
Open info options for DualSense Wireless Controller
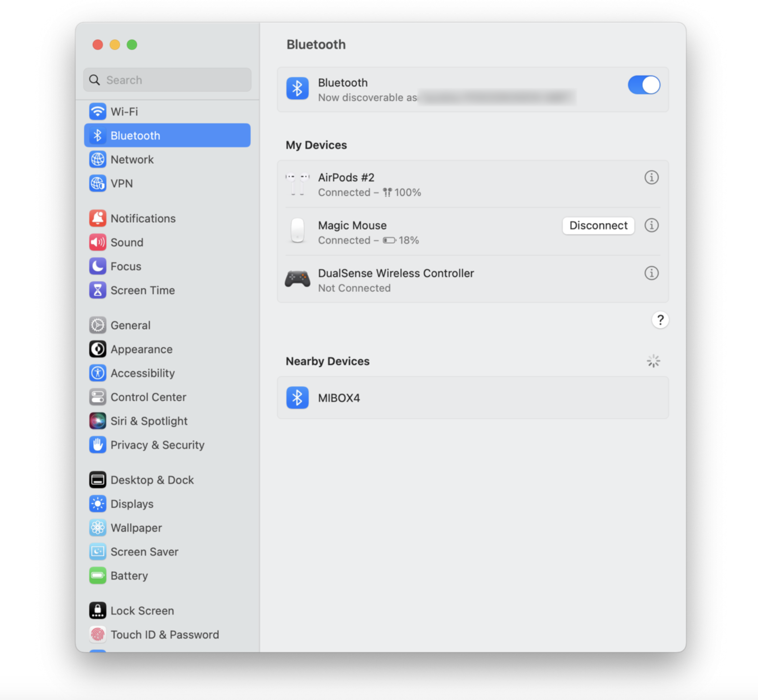point(652,273)
